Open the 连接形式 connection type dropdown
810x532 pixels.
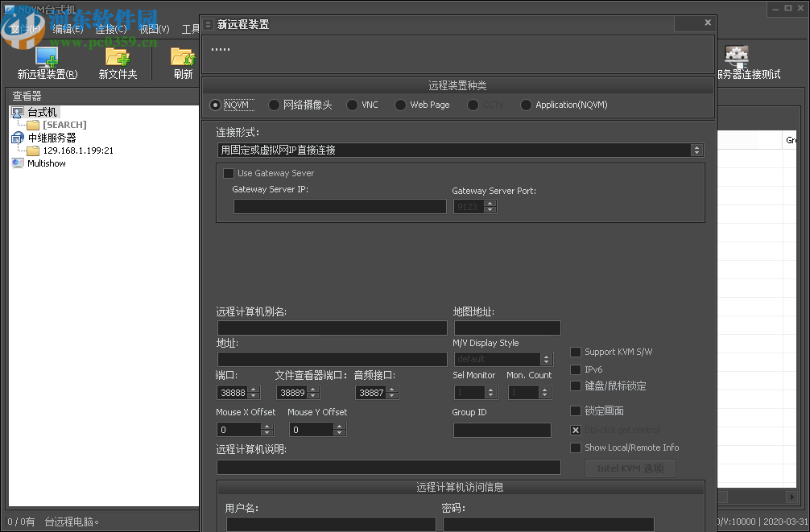pos(697,150)
